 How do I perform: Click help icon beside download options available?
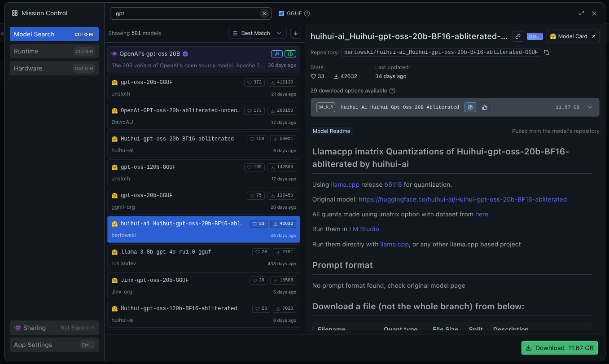coord(392,91)
